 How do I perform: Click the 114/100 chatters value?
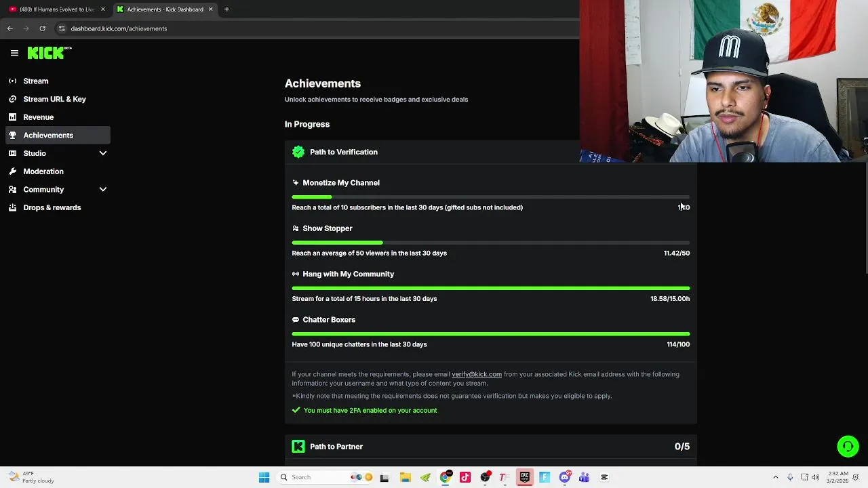tap(678, 344)
